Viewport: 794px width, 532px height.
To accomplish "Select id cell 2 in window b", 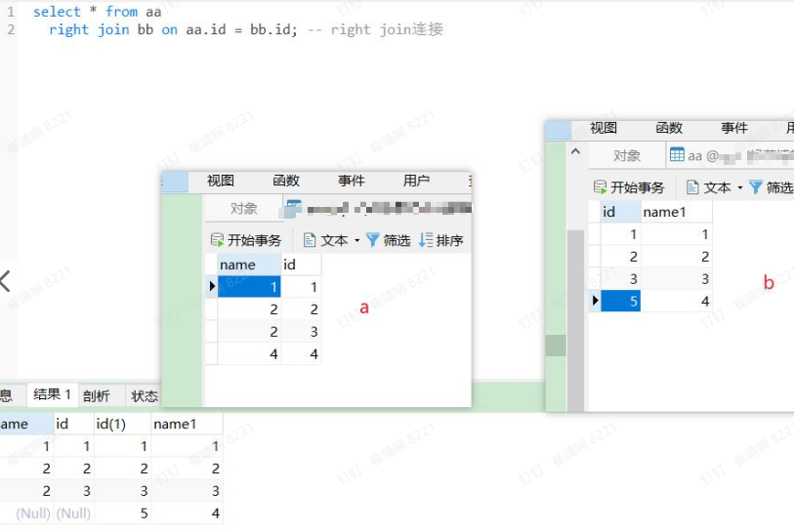I will click(620, 257).
